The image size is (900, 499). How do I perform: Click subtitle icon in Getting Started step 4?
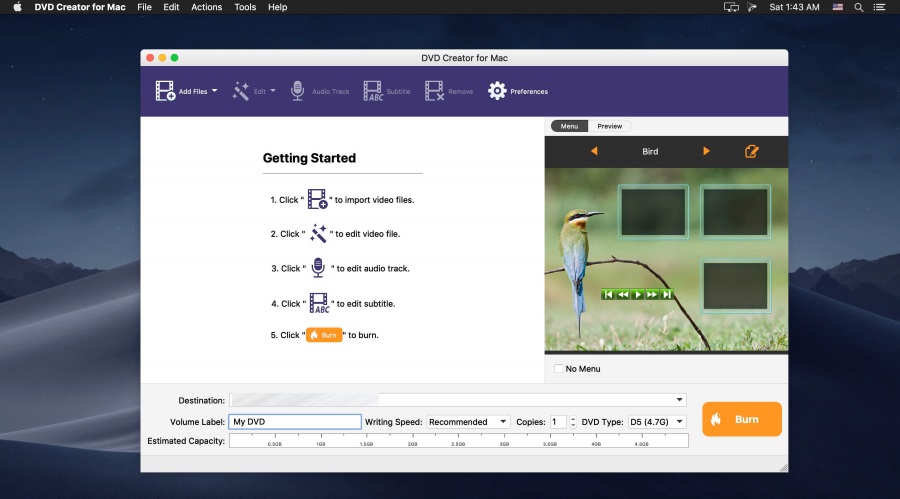[319, 303]
